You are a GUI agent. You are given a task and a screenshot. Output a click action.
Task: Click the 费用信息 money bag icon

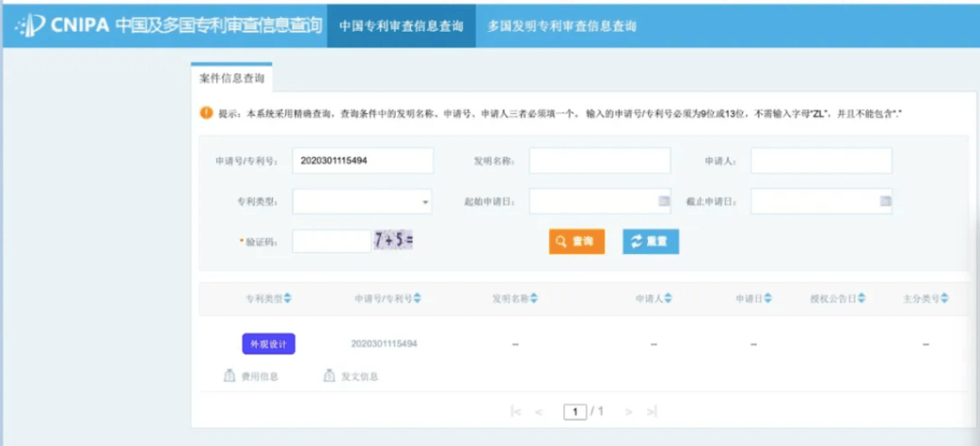[230, 376]
